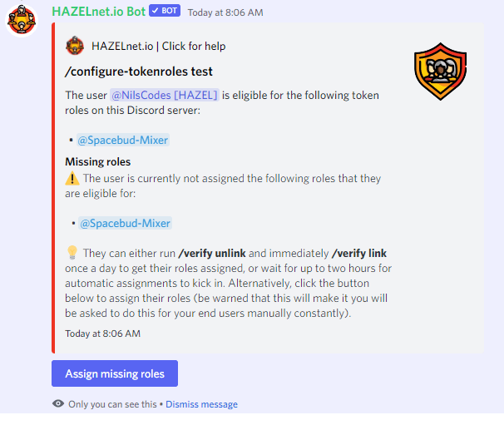Click the @Spacebud-Mixer role under eligible roles
The width and height of the screenshot is (504, 425).
(x=123, y=141)
